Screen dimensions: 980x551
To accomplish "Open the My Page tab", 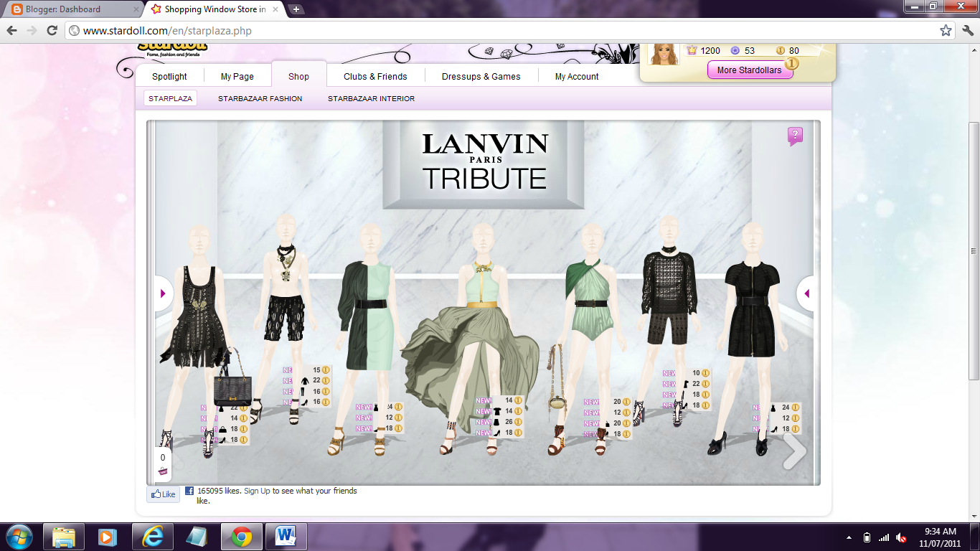I will pyautogui.click(x=237, y=77).
